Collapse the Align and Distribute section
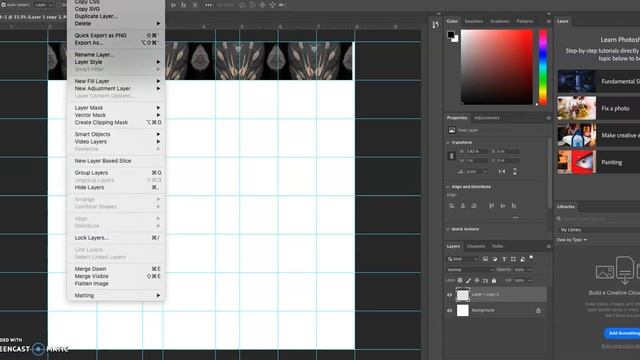 [x=448, y=187]
